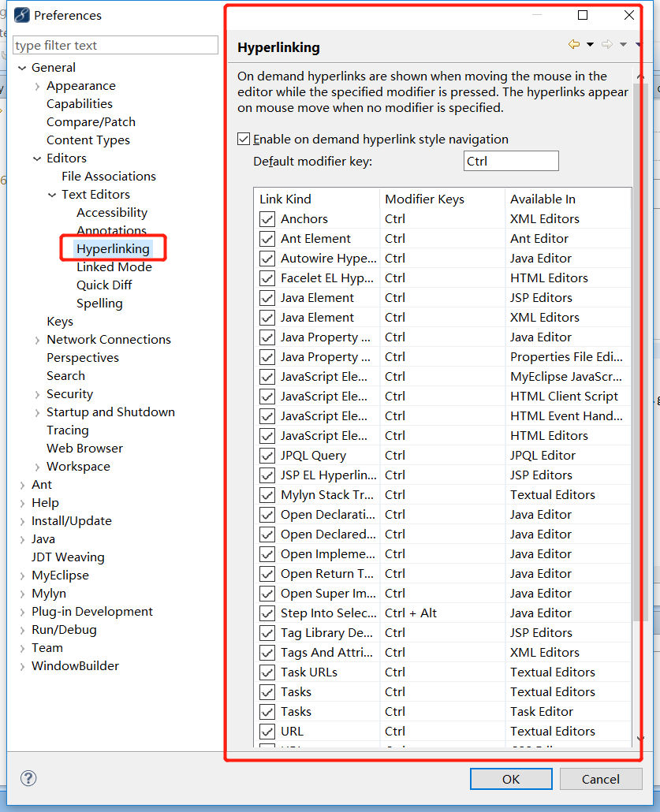
Task: Toggle the URL row checkbox
Action: pyautogui.click(x=267, y=732)
